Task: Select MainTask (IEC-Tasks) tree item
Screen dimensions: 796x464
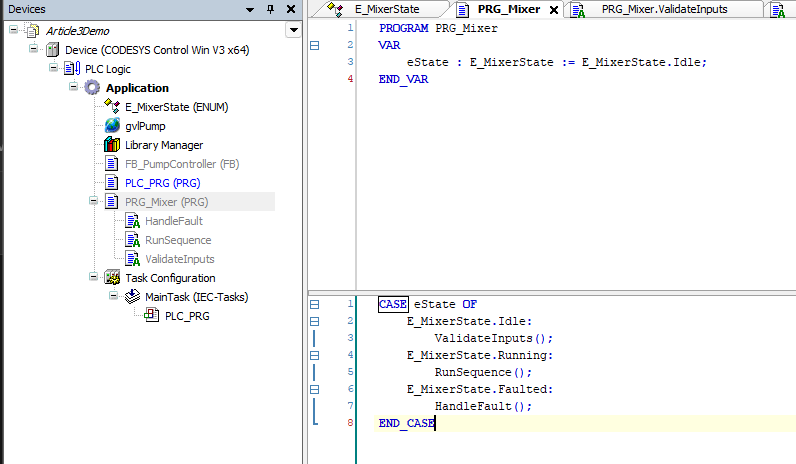Action: [x=196, y=297]
